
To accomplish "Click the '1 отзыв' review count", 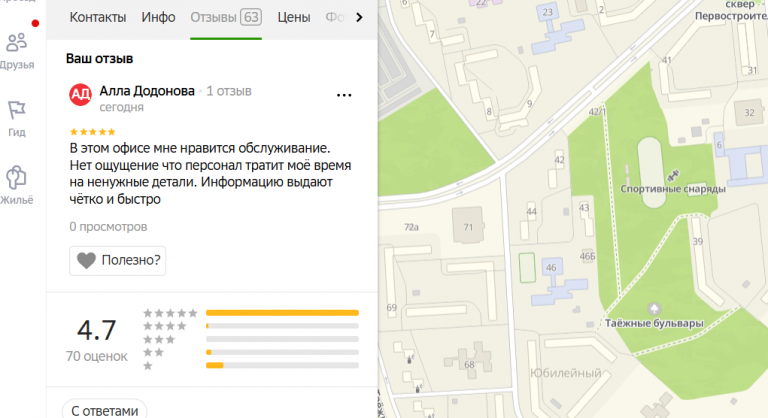I will 229,91.
